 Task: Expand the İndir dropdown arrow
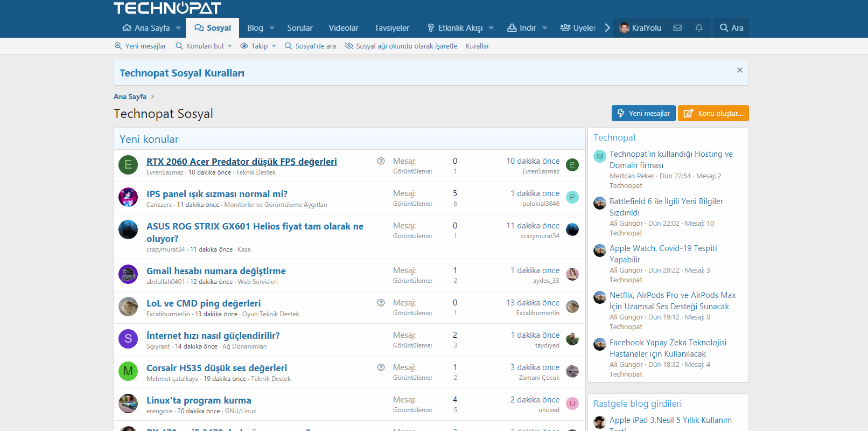pyautogui.click(x=544, y=28)
